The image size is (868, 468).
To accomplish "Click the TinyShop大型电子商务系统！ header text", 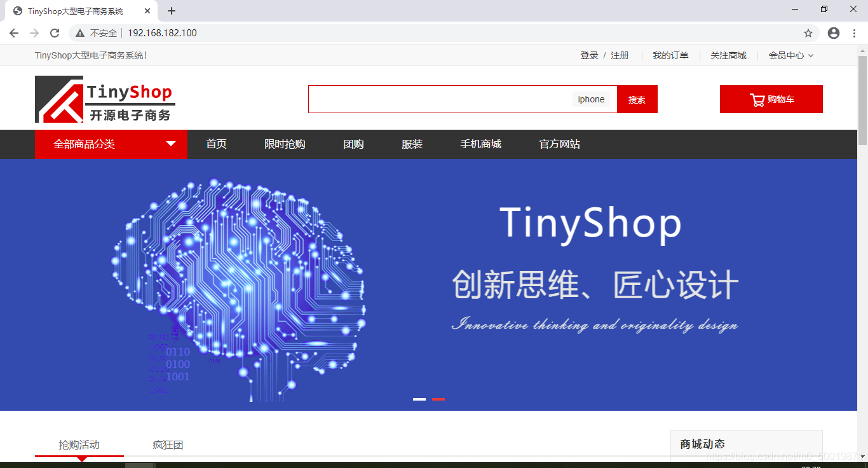I will (x=91, y=55).
